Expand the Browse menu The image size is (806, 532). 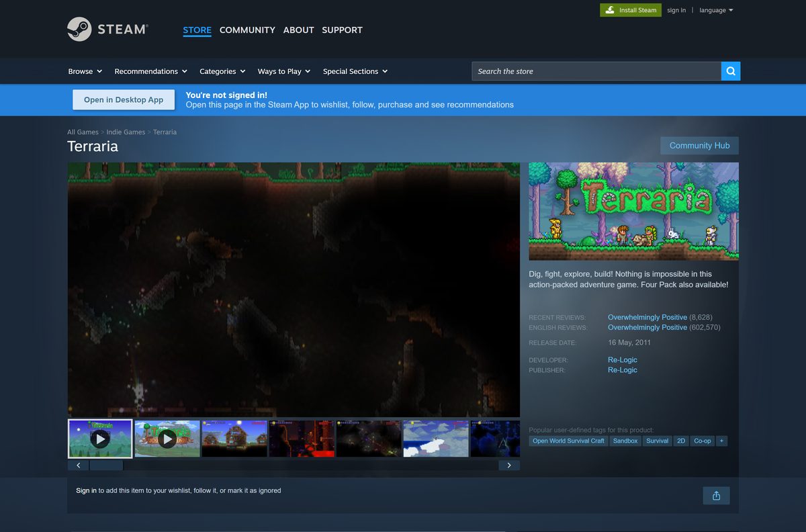click(x=85, y=71)
